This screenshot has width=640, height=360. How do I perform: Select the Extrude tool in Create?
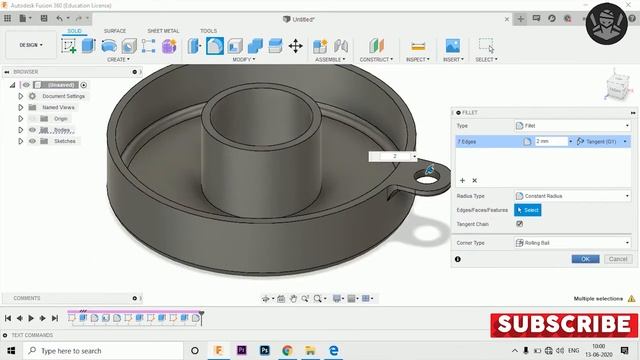click(x=89, y=46)
